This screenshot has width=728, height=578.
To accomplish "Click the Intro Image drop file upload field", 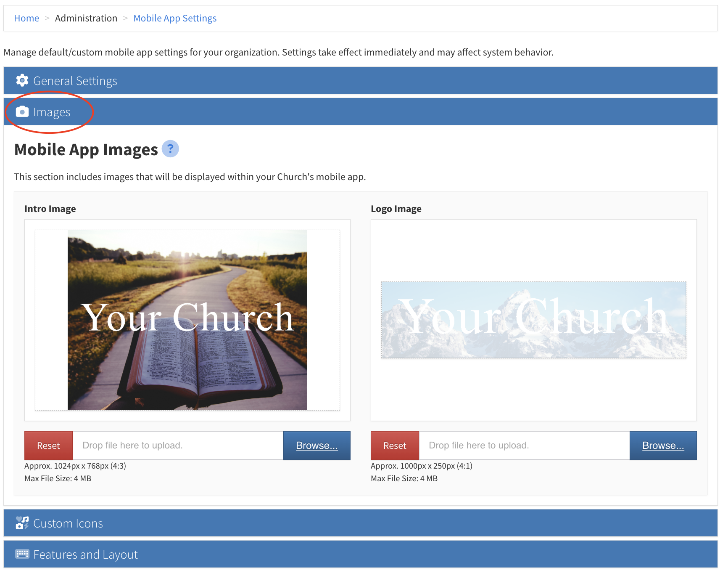I will (178, 445).
